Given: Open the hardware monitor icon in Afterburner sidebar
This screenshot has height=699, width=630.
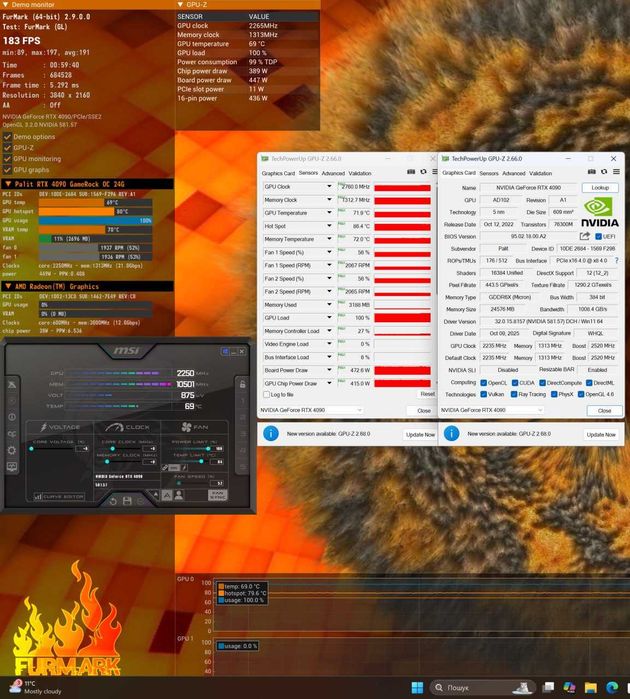Looking at the screenshot, I should click(x=12, y=467).
